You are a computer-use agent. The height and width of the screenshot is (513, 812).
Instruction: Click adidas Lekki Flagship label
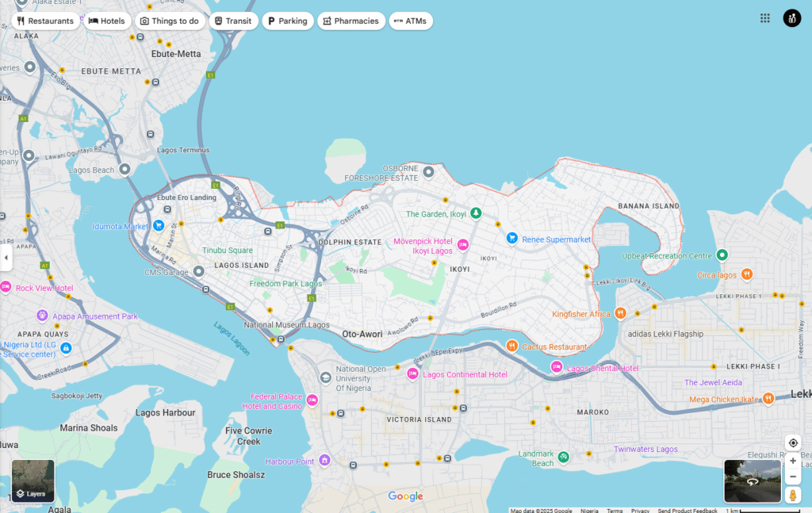click(x=665, y=335)
